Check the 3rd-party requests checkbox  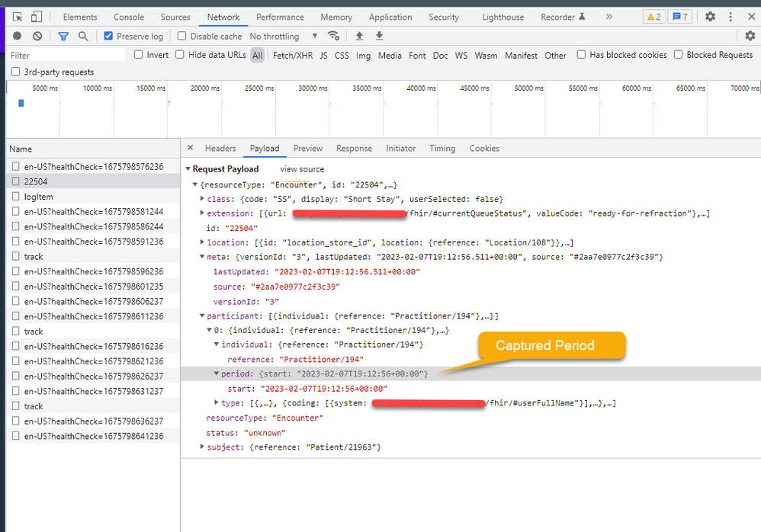pos(16,72)
